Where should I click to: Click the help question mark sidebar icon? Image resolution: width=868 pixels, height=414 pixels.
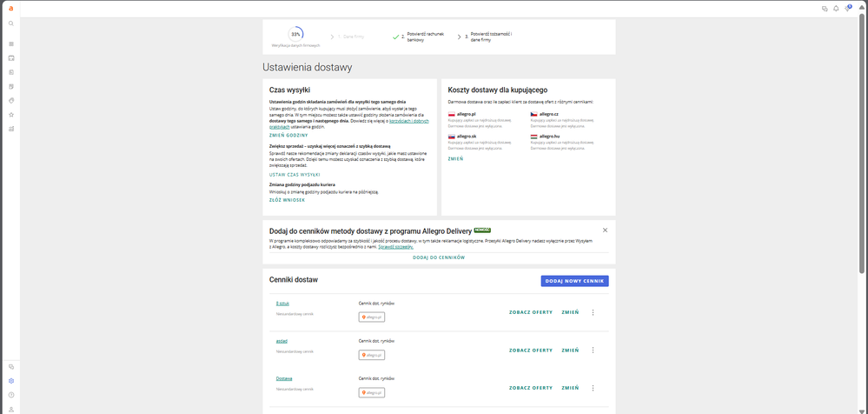tap(11, 395)
